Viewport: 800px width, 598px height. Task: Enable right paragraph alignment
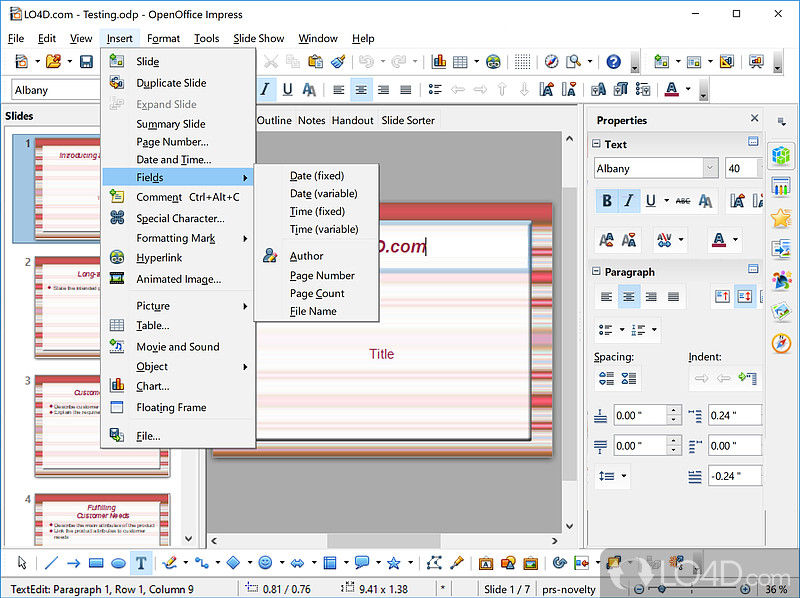pos(648,296)
